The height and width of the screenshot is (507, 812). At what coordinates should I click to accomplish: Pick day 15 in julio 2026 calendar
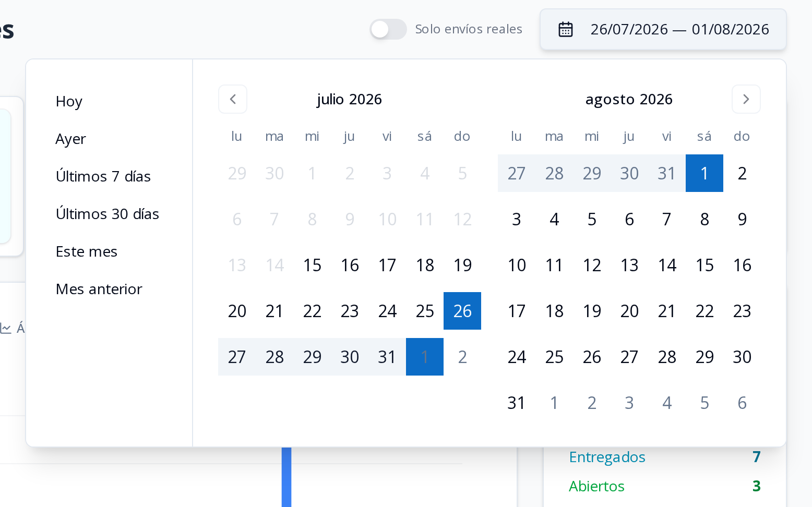pyautogui.click(x=312, y=265)
